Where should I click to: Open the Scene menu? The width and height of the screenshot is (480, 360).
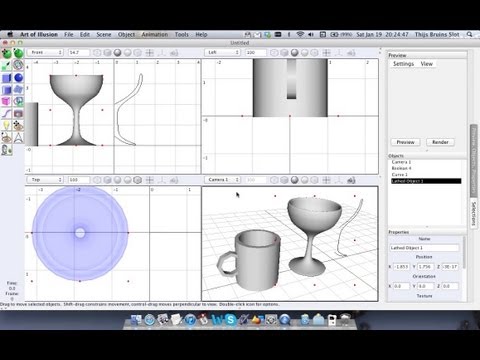point(104,34)
